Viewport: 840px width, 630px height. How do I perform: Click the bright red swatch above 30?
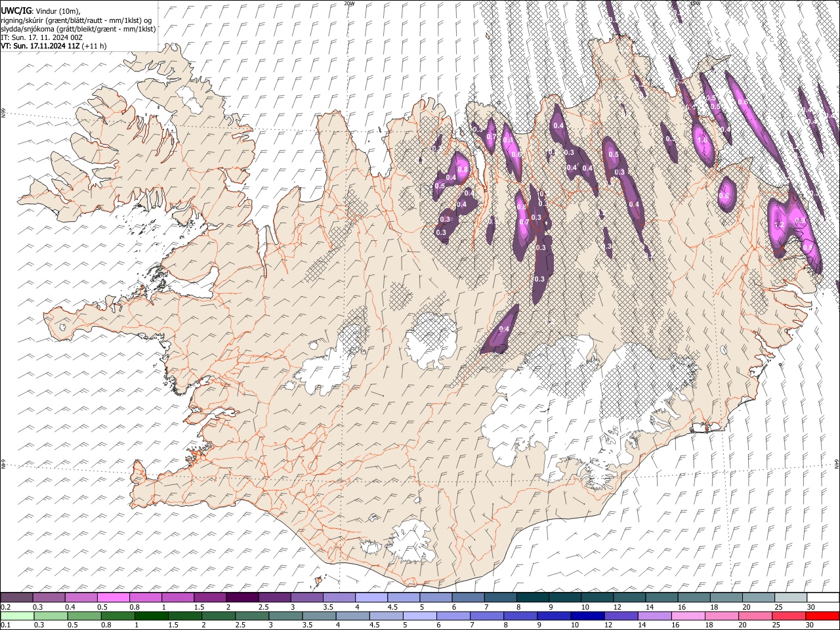click(x=822, y=616)
